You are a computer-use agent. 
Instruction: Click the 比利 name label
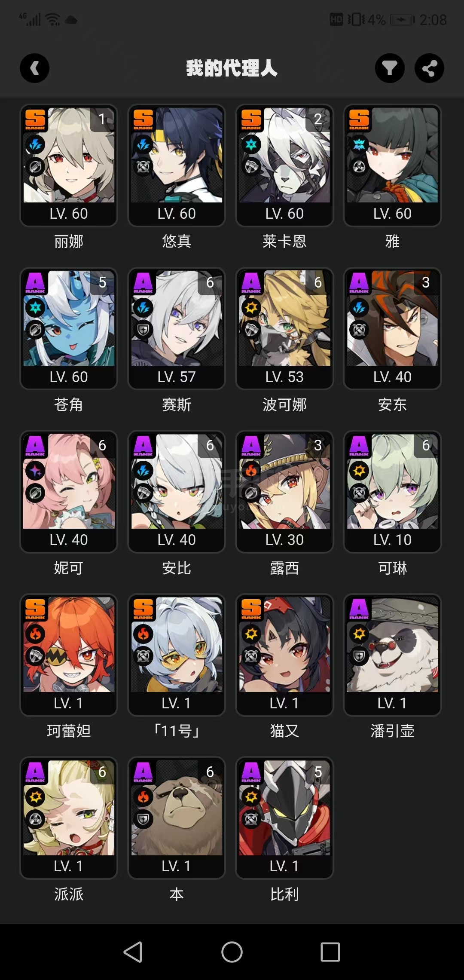coord(284,894)
